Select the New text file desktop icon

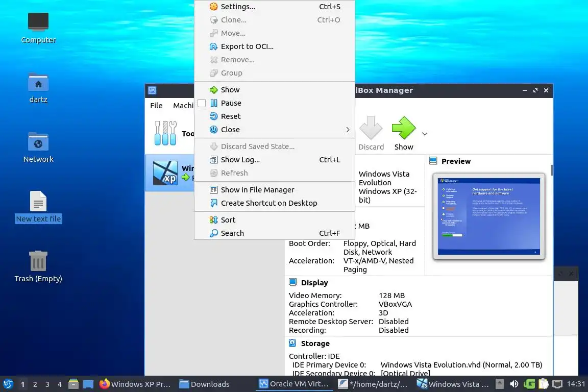coord(38,207)
